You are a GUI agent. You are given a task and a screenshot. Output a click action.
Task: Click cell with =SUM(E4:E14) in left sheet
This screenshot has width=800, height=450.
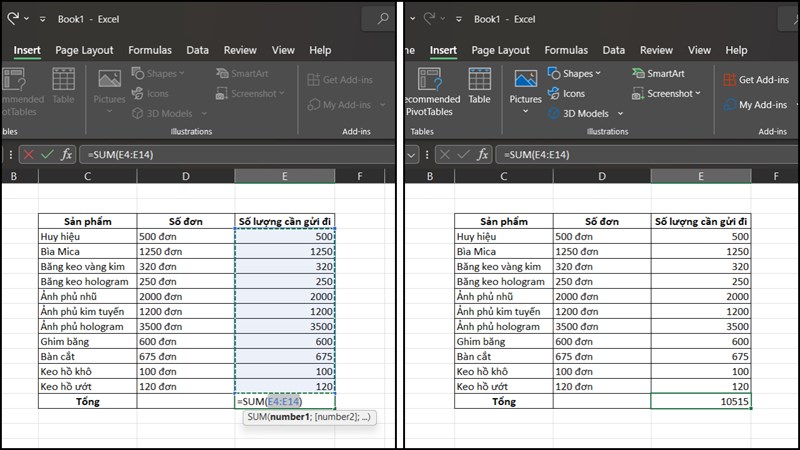pyautogui.click(x=285, y=402)
